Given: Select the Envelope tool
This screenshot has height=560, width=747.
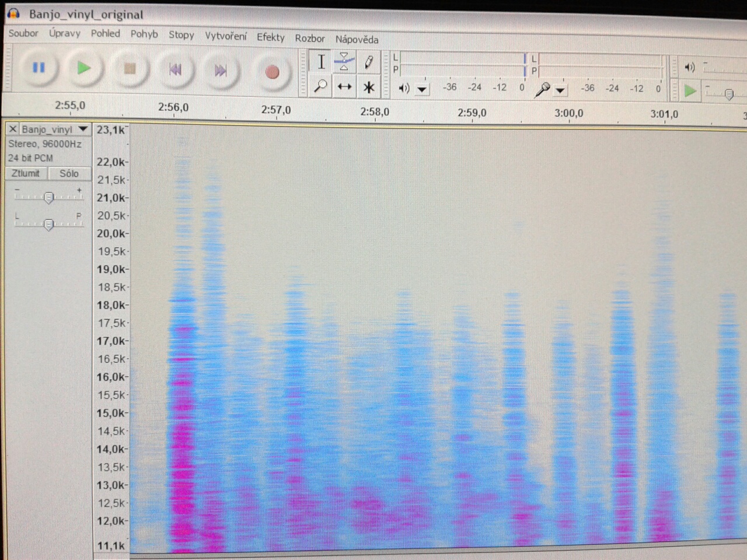Looking at the screenshot, I should (344, 61).
